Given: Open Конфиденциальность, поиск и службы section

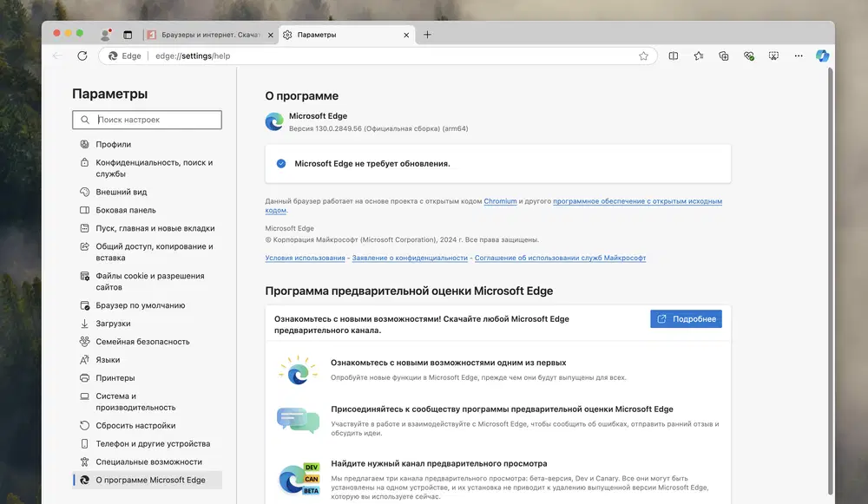Looking at the screenshot, I should pos(148,168).
